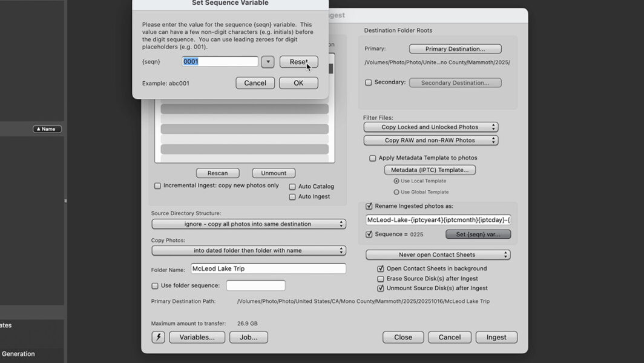Click the Variables button
Screen dimensions: 644x363
[197, 337]
